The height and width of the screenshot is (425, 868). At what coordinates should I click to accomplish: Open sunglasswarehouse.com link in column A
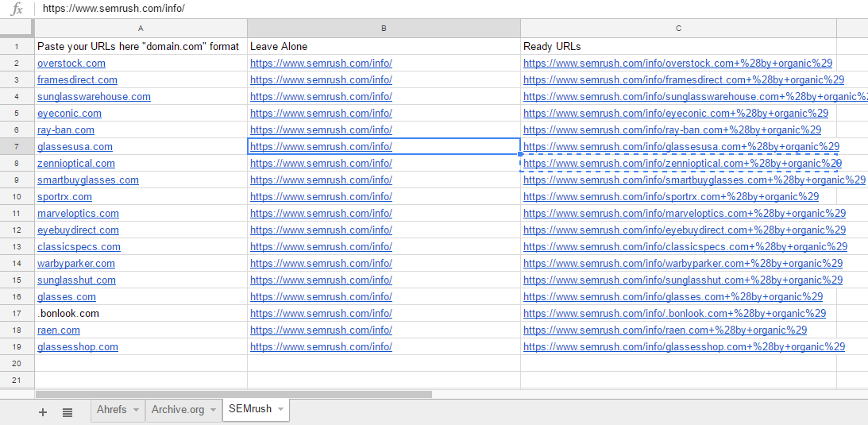point(95,97)
